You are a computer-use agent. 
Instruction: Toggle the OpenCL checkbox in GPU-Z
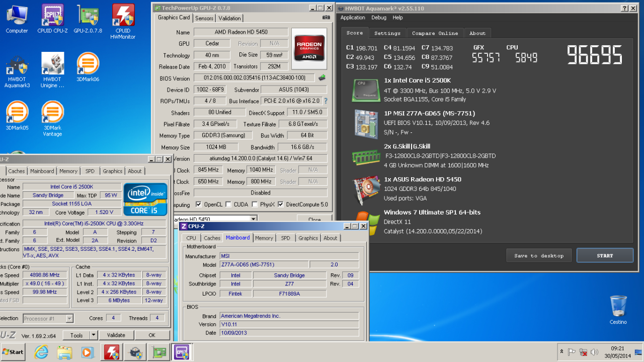(198, 204)
